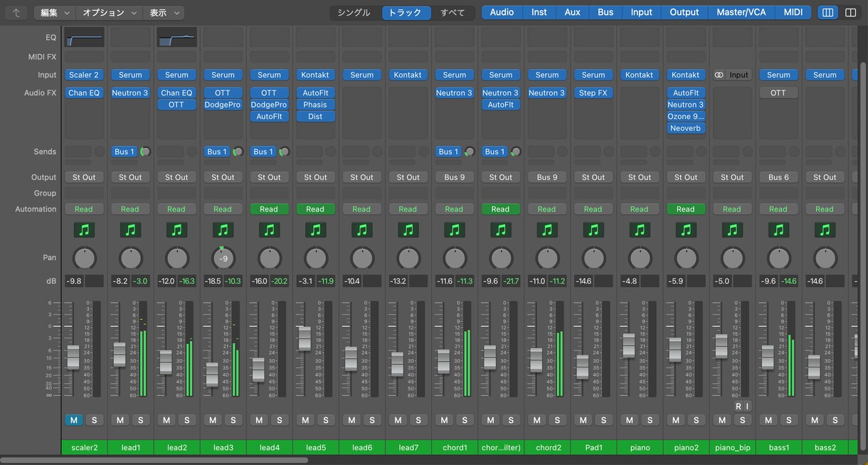
Task: Click the music note icon on chord2
Action: click(x=546, y=230)
